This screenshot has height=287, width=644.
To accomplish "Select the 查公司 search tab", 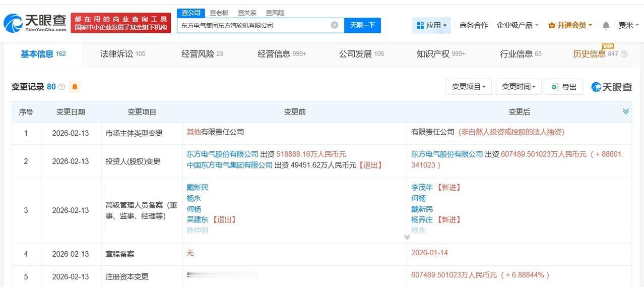I will click(191, 13).
